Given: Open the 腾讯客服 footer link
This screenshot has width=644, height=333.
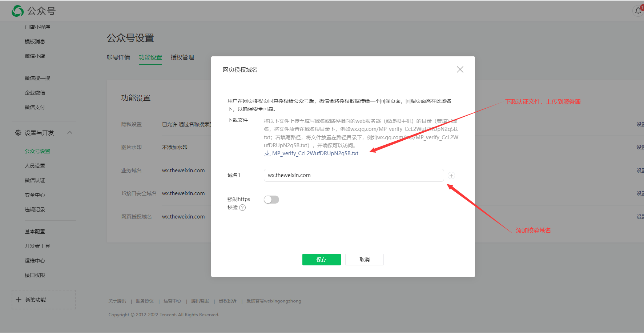Looking at the screenshot, I should pos(200,301).
